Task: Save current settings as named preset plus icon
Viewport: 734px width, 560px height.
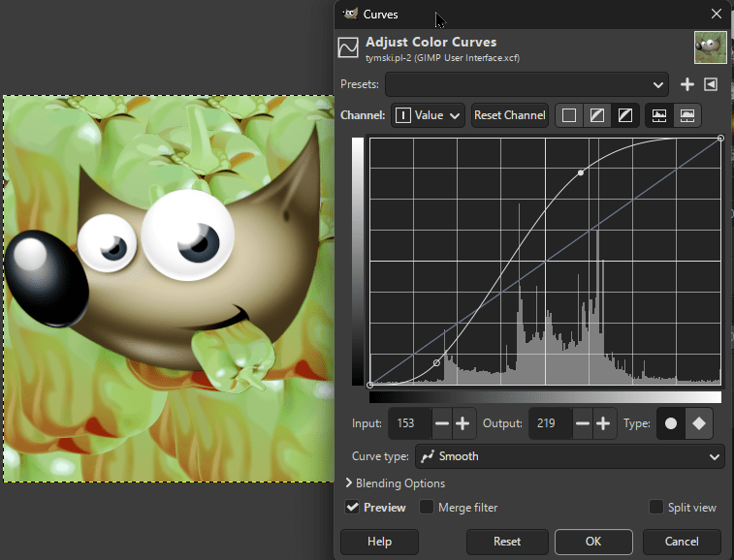Action: 686,84
